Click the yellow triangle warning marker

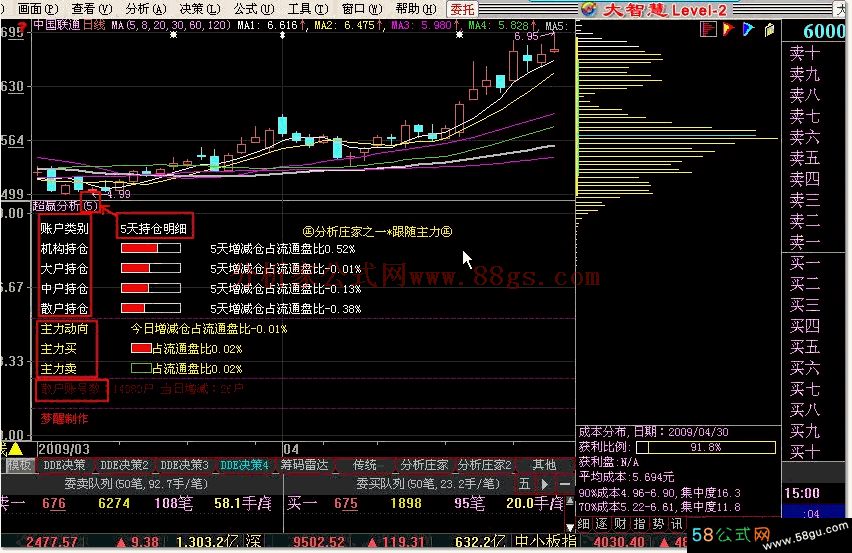point(15,449)
